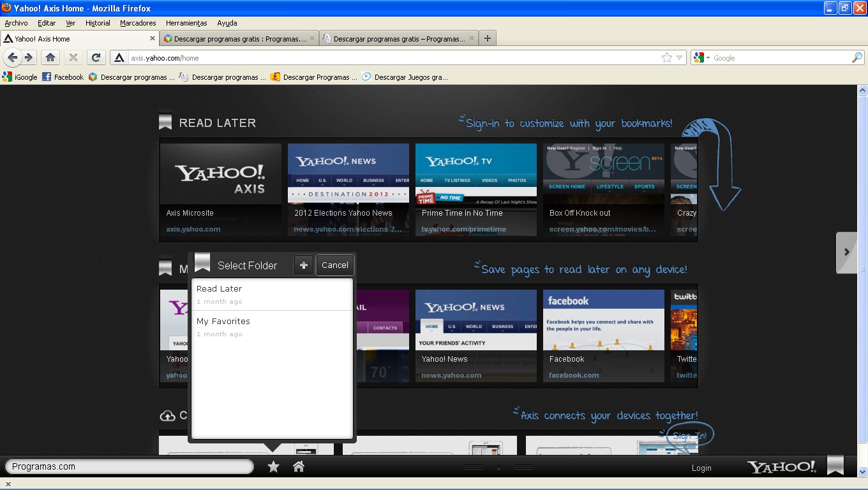Open the Ayuda menu
Image resolution: width=868 pixels, height=490 pixels.
(x=227, y=23)
